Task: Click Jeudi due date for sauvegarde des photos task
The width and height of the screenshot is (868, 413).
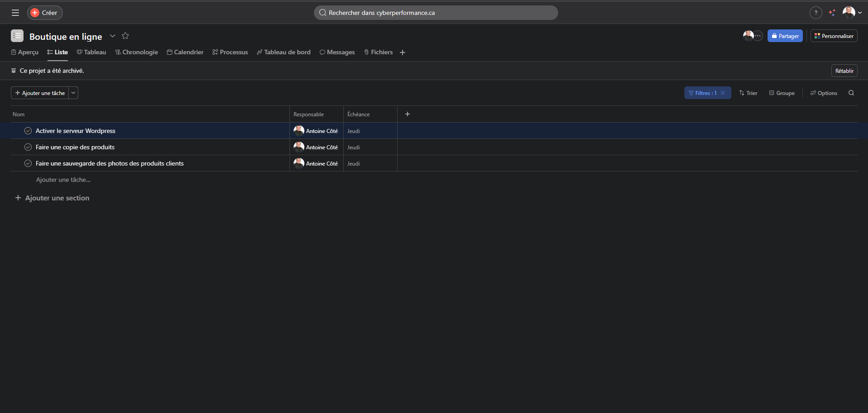Action: pos(354,163)
